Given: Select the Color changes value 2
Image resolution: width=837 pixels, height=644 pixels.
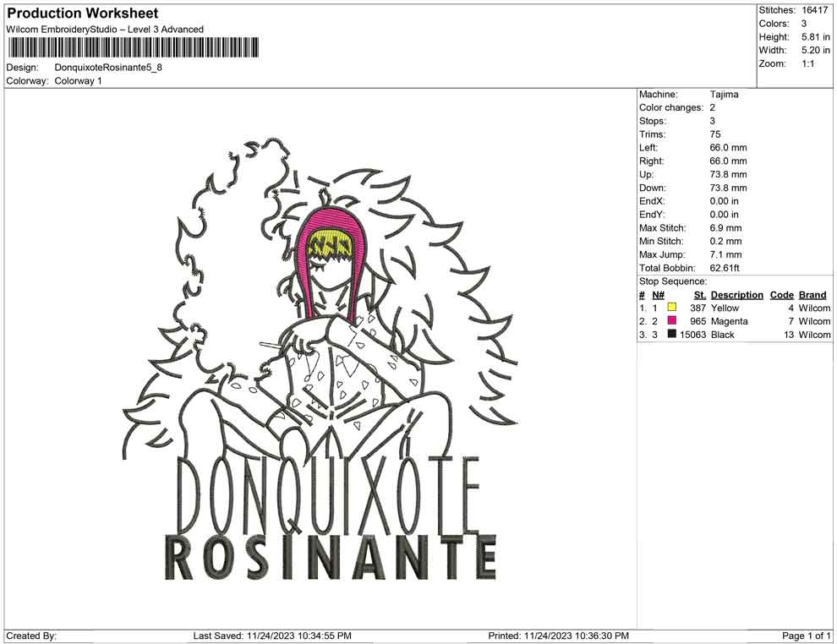Looking at the screenshot, I should click(713, 108).
